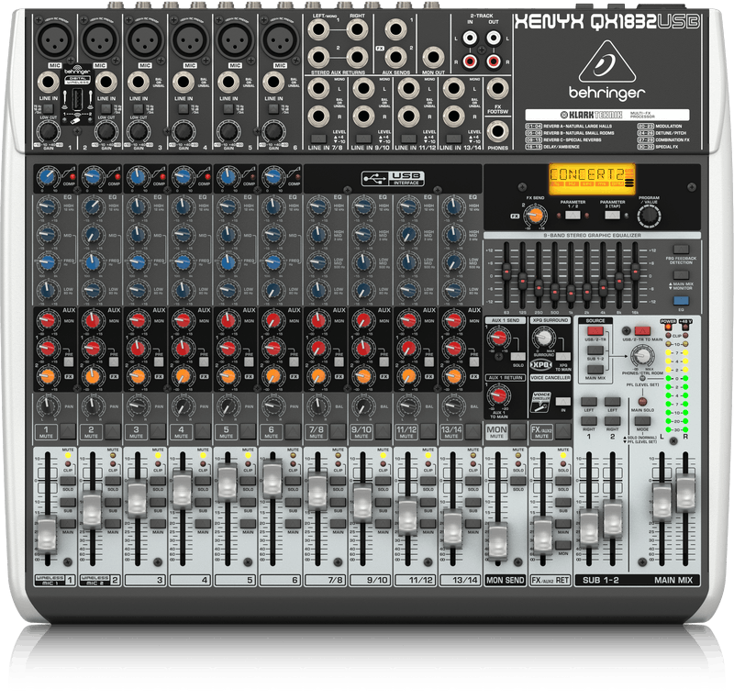
Task: Toggle the Voice Canceller IN button
Action: (x=563, y=401)
